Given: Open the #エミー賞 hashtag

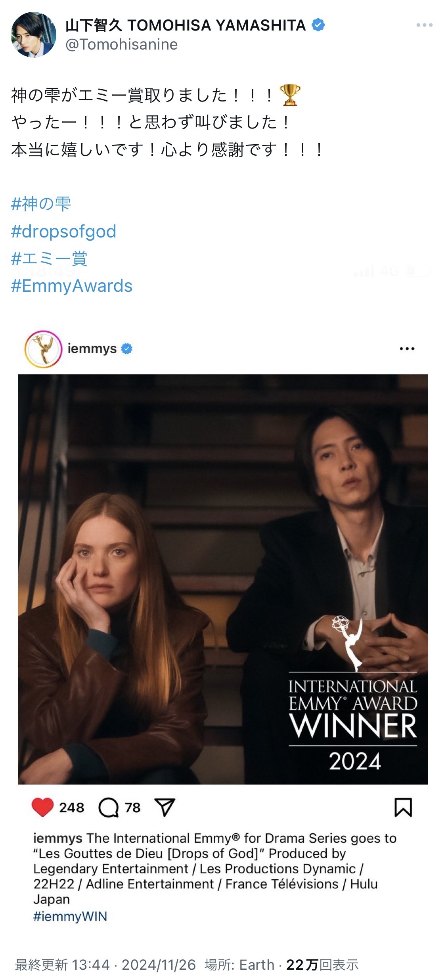Looking at the screenshot, I should (x=49, y=258).
